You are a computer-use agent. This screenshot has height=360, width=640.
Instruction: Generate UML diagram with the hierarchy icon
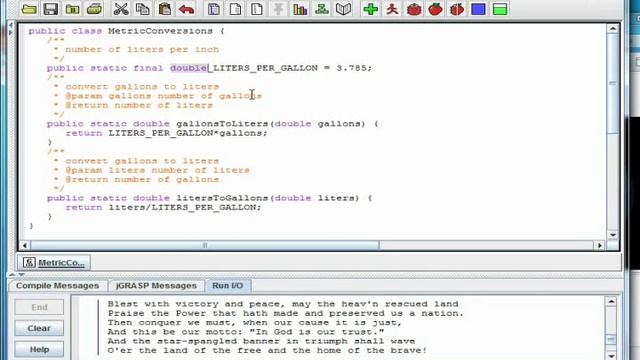322,9
